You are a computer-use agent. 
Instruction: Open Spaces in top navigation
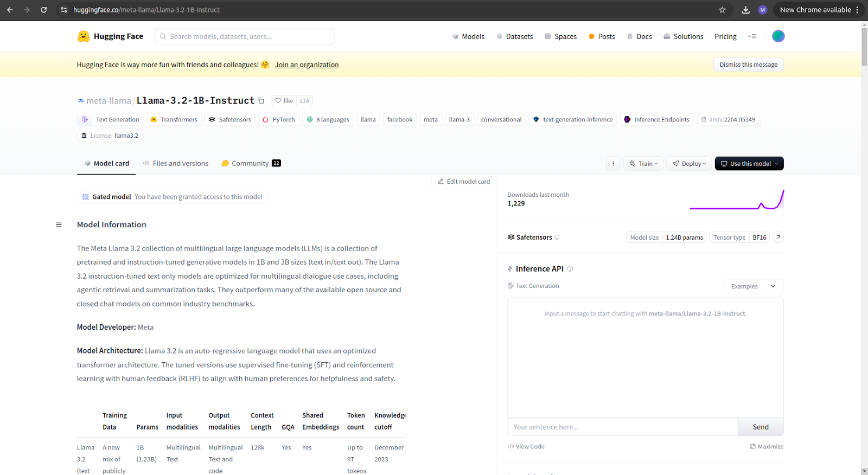(x=561, y=36)
